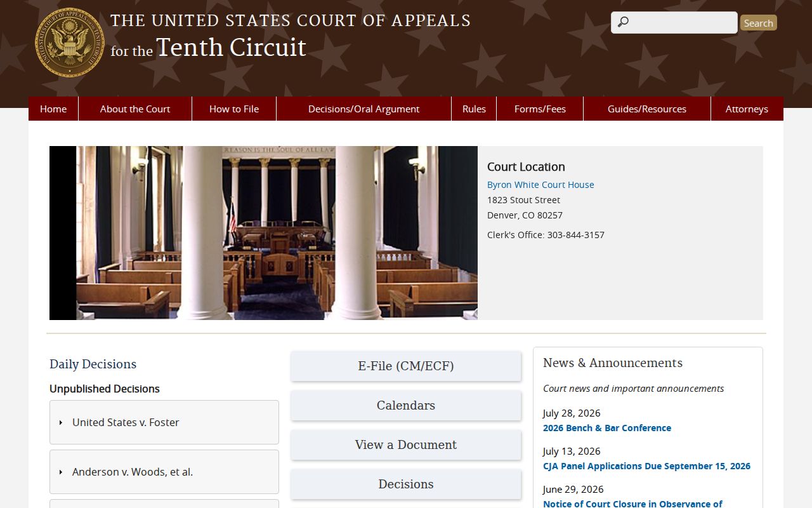Click the Denver, CO 80257 text

pyautogui.click(x=525, y=215)
